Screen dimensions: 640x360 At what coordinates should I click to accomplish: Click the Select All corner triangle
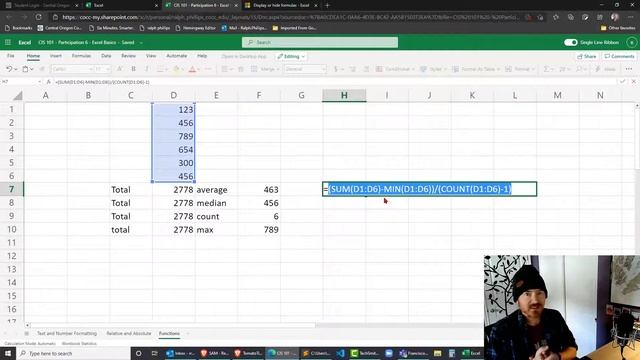[18, 96]
